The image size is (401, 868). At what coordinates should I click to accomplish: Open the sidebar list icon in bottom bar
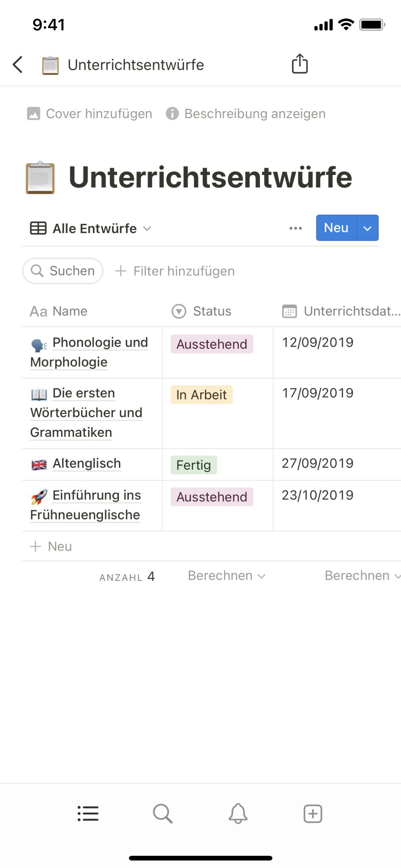tap(88, 813)
